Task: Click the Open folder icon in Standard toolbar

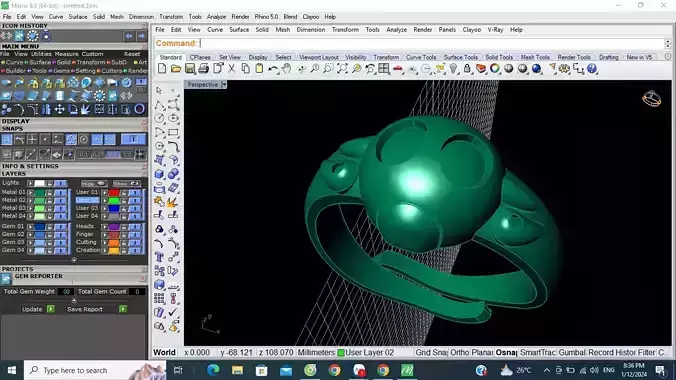Action: pyautogui.click(x=175, y=69)
